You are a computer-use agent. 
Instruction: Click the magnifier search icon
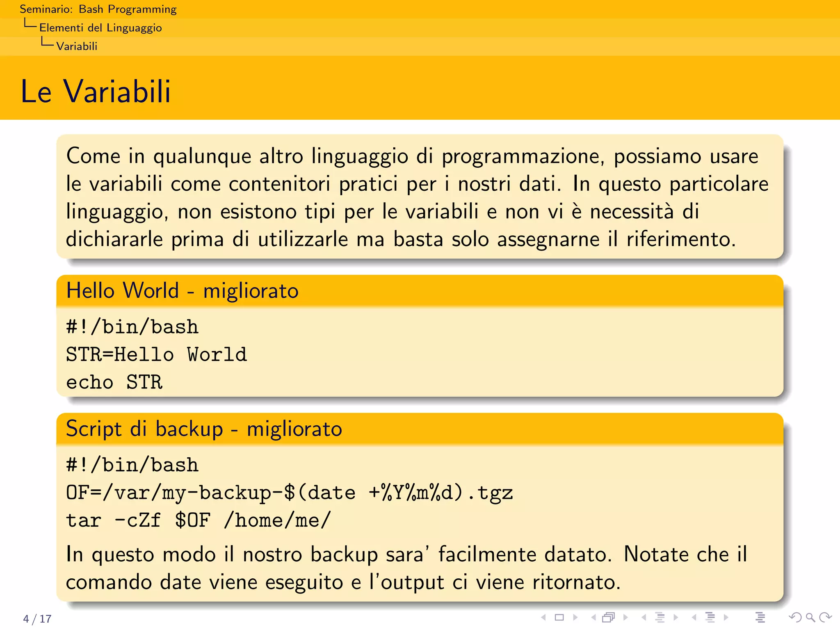tap(810, 617)
